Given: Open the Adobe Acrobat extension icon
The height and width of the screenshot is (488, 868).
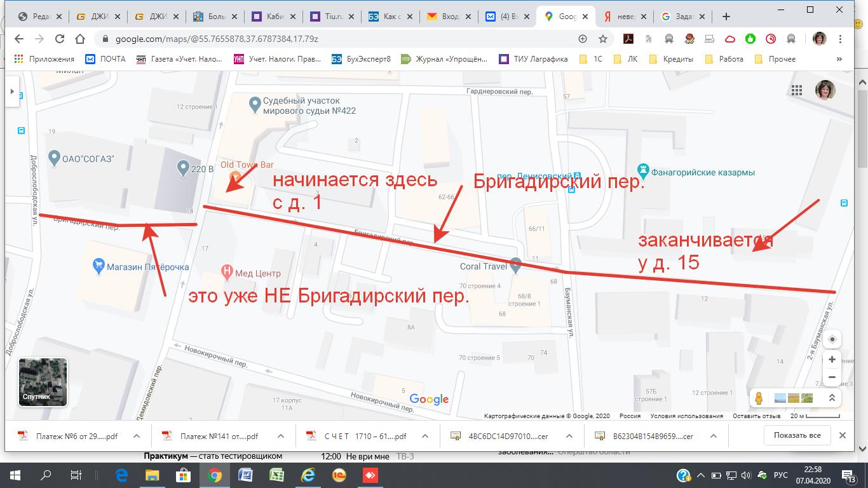Looking at the screenshot, I should point(628,39).
